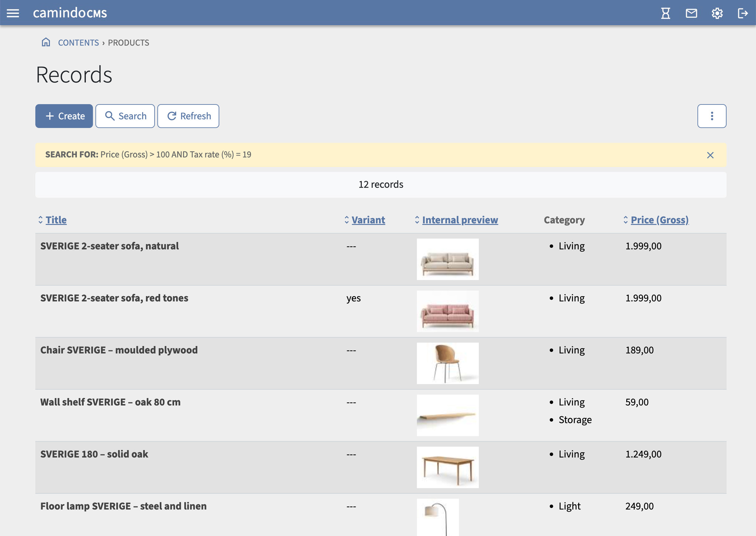
Task: Click the 'Storage' category of wall shelf
Action: click(x=575, y=420)
